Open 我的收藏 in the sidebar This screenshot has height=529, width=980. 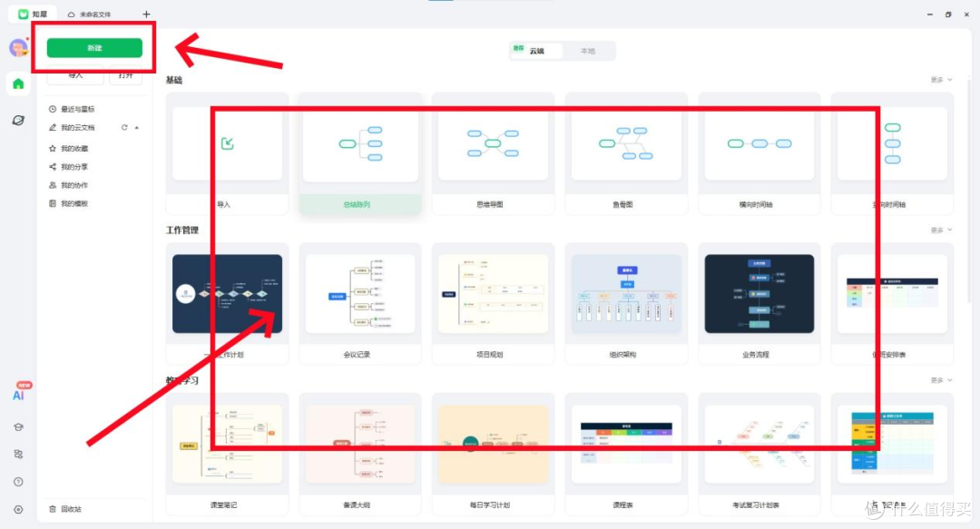(74, 148)
